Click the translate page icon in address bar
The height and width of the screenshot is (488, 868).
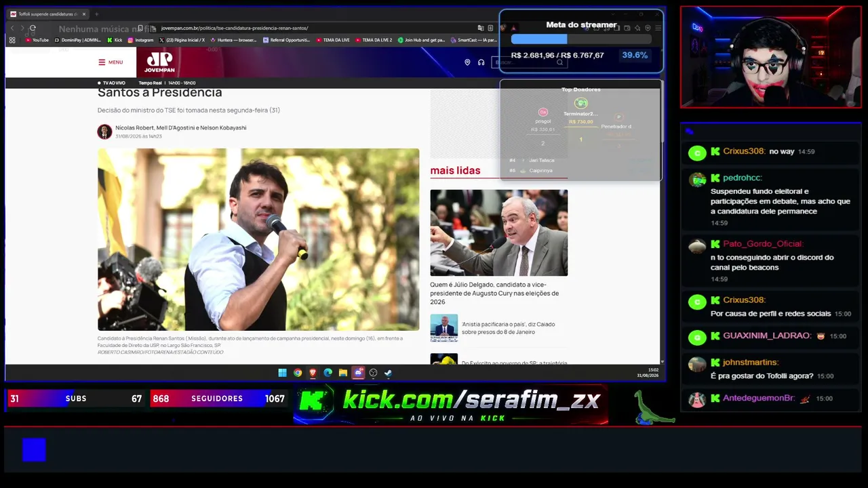pyautogui.click(x=481, y=28)
